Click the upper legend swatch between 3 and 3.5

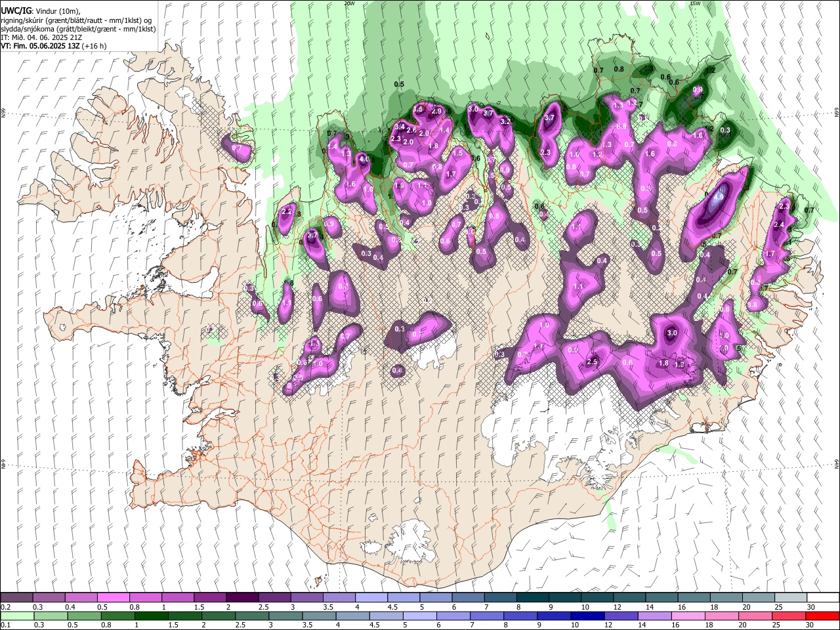pos(306,598)
